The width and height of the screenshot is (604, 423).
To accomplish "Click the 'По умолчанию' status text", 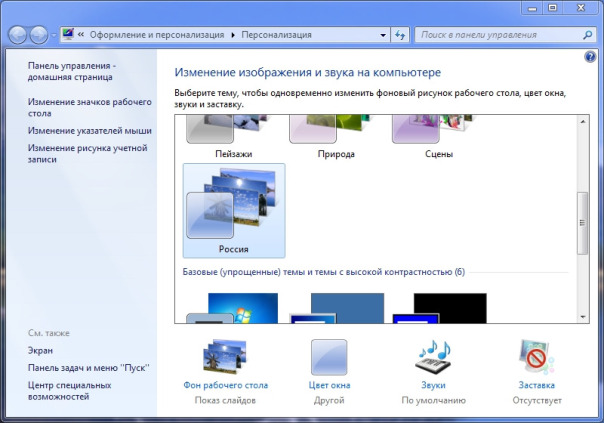I will [433, 400].
